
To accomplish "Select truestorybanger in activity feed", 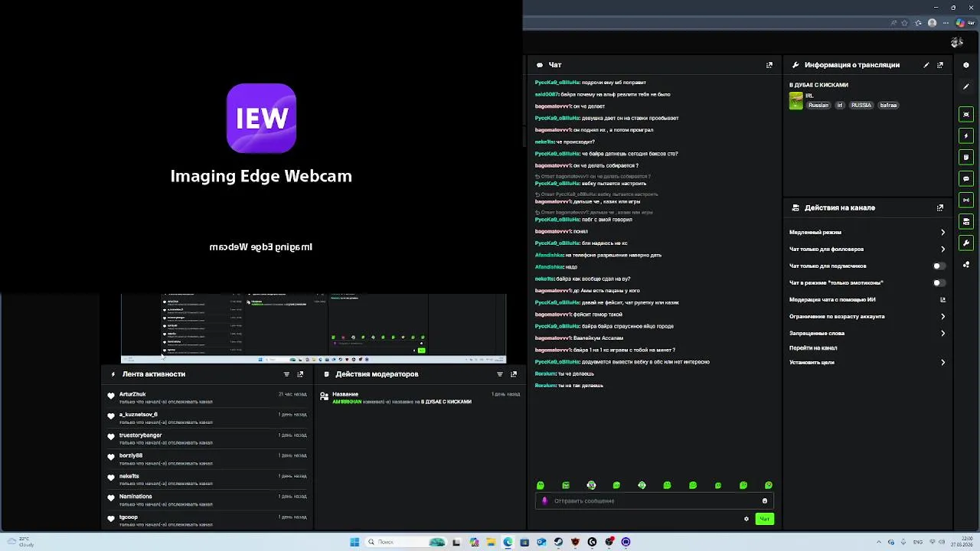I will click(x=141, y=435).
